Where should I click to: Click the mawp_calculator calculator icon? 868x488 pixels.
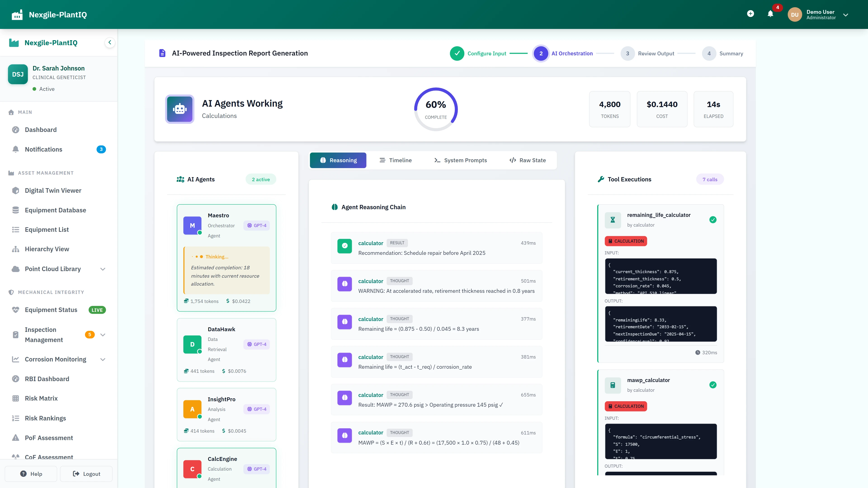click(x=613, y=385)
